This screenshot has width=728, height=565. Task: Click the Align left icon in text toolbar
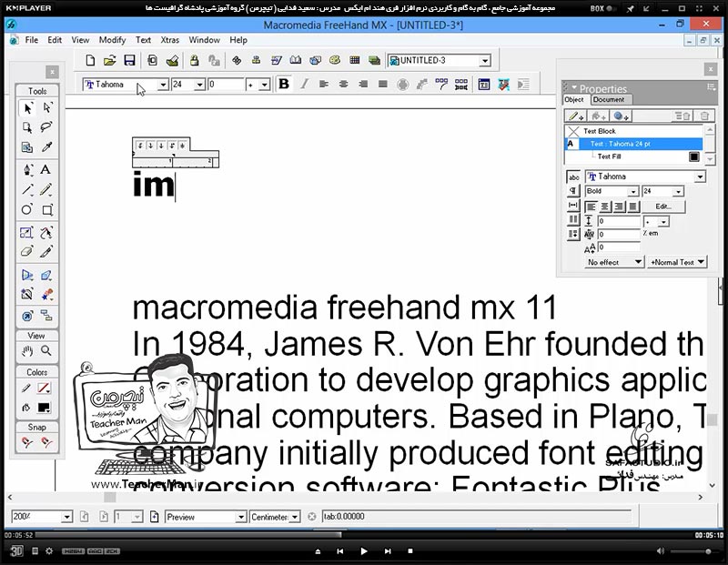[324, 84]
